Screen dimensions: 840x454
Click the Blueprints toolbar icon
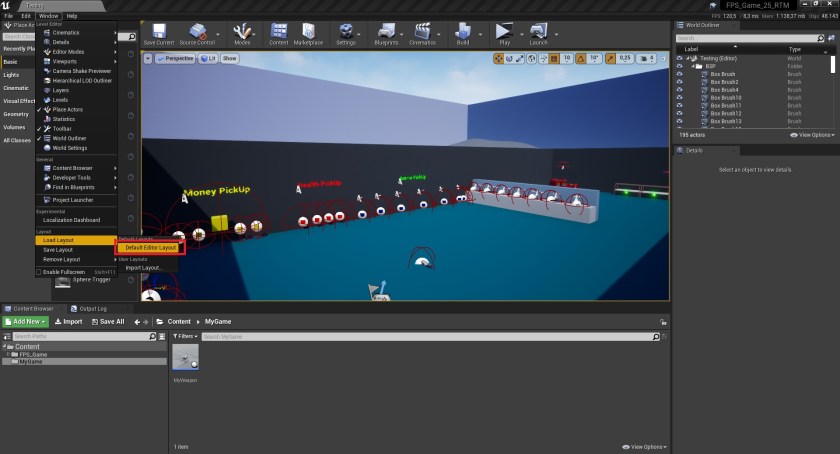point(385,34)
